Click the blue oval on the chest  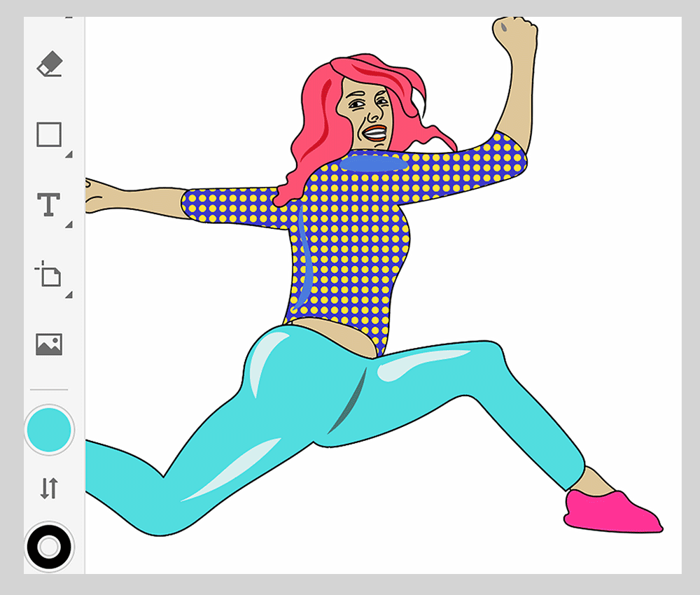click(374, 163)
